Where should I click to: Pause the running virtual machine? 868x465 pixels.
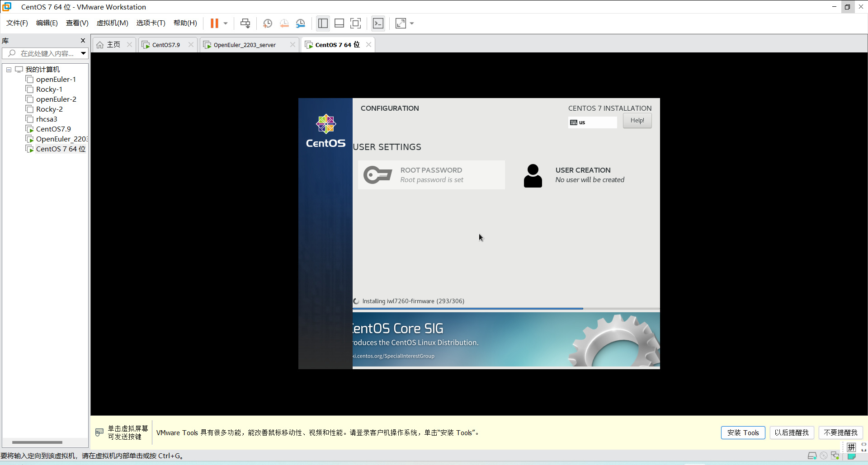[x=214, y=23]
